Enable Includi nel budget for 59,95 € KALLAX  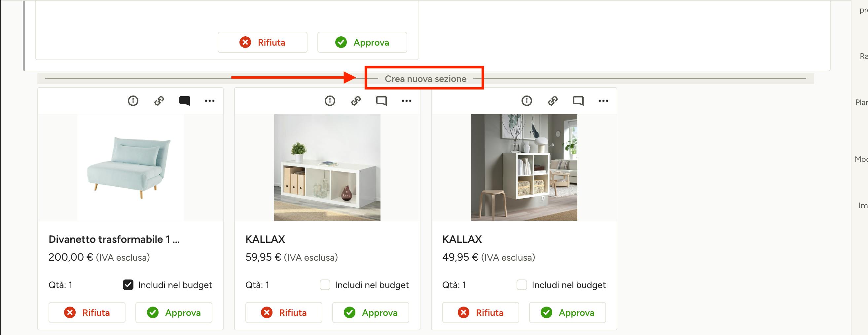click(325, 285)
